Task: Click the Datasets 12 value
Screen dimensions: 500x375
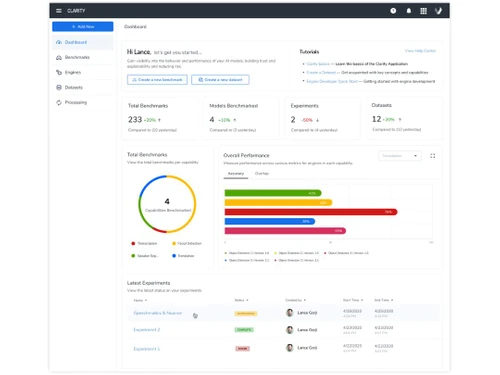Action: coord(376,119)
